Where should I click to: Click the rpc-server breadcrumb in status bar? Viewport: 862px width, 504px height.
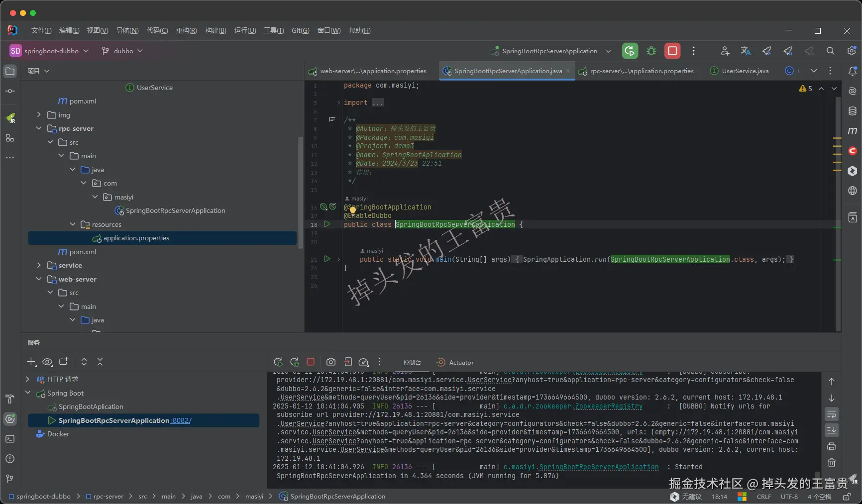pos(105,496)
